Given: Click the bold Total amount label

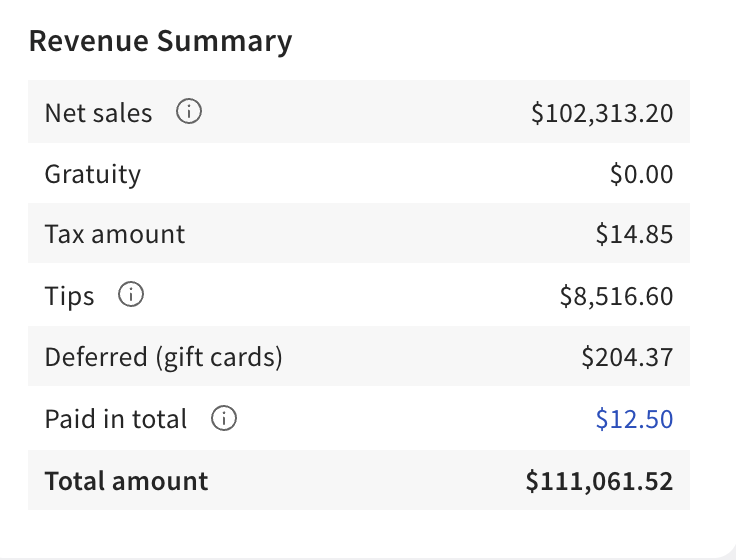Looking at the screenshot, I should pos(126,481).
